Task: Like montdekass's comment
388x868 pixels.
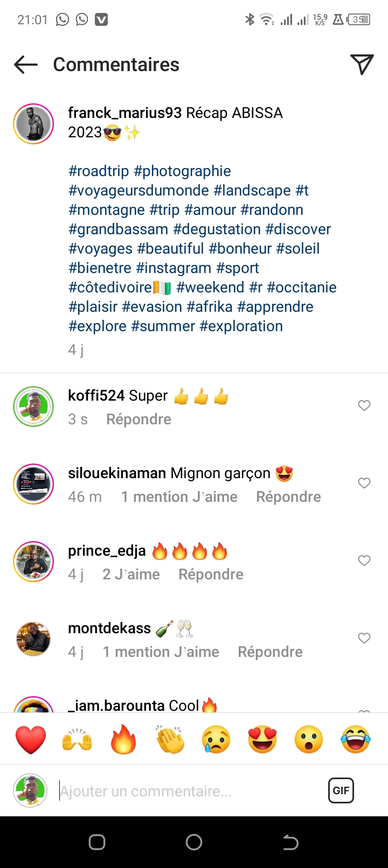Action: click(x=364, y=638)
